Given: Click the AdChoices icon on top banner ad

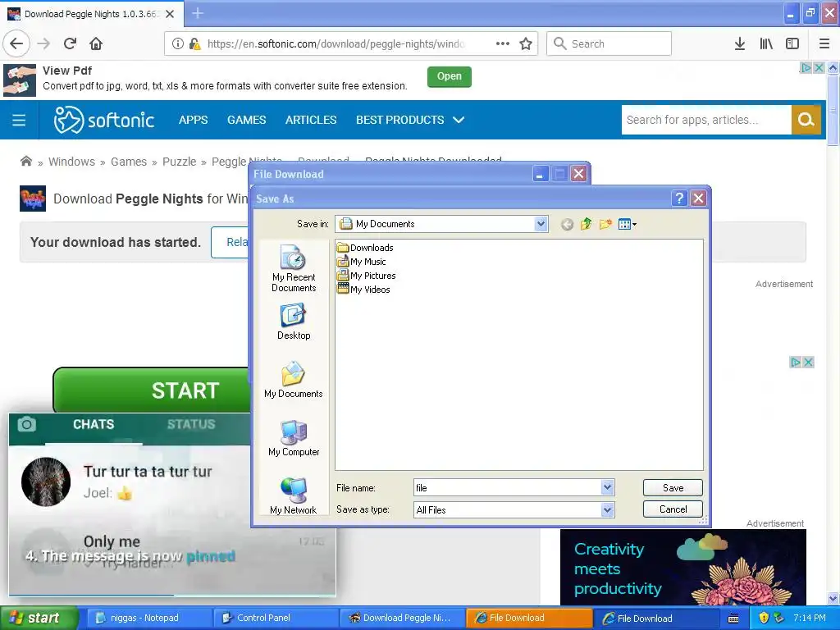Looking at the screenshot, I should [x=806, y=67].
